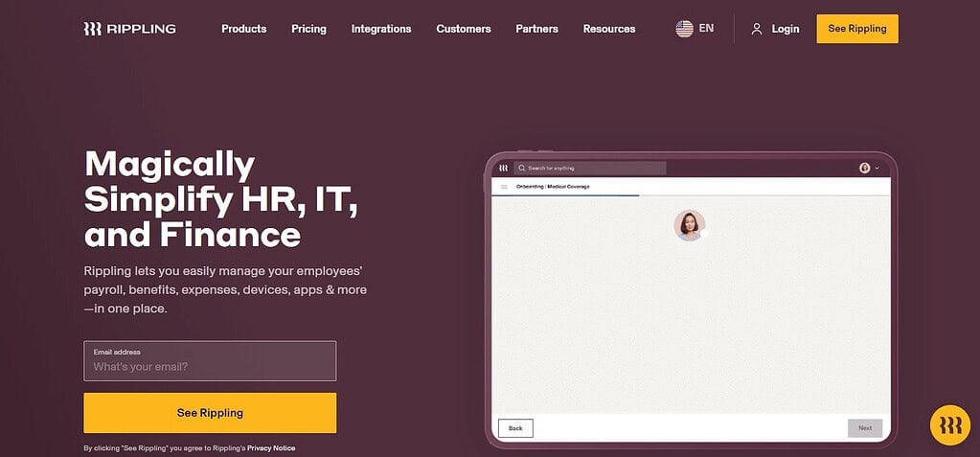Click the US flag language icon
Screen dimensions: 980x457
(684, 29)
